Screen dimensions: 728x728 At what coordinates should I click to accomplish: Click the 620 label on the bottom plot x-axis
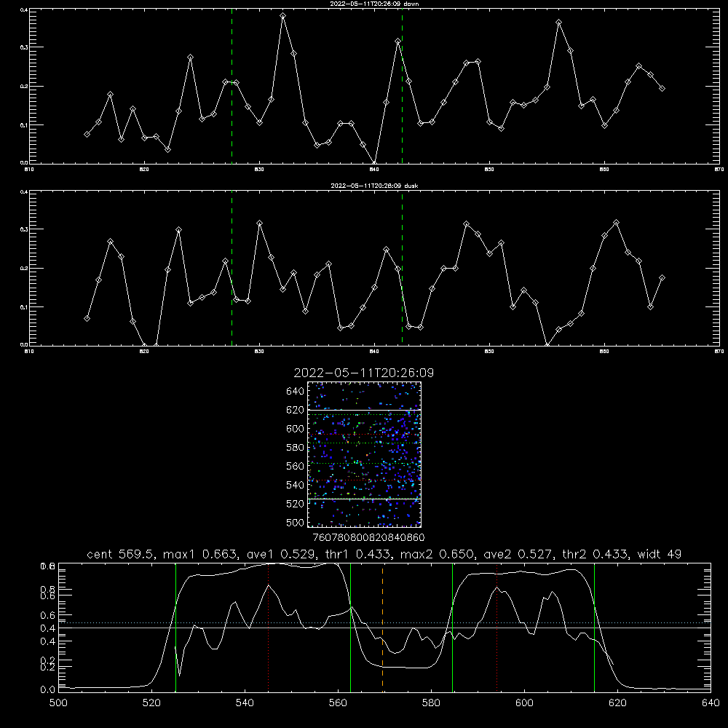coord(617,703)
